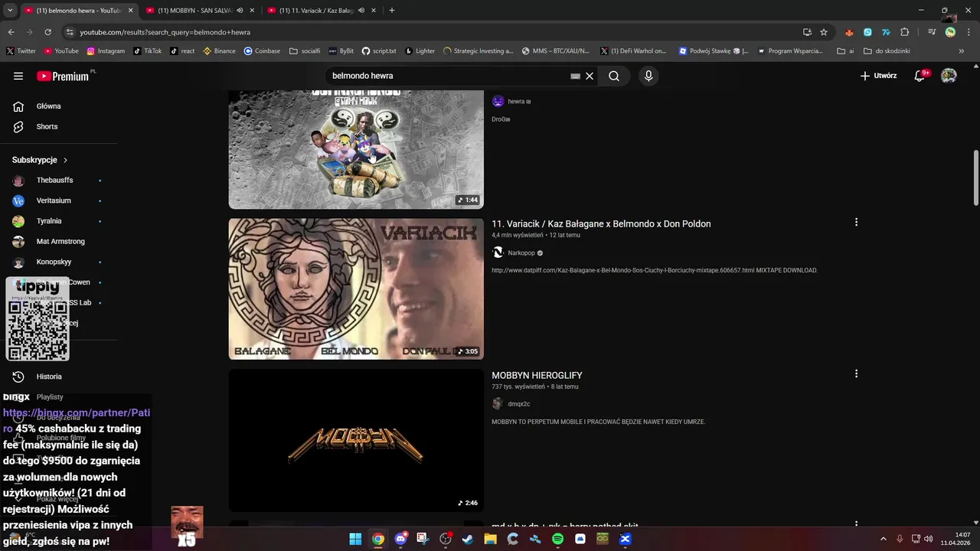Open the Windows Start menu
The height and width of the screenshot is (551, 980).
(x=355, y=539)
